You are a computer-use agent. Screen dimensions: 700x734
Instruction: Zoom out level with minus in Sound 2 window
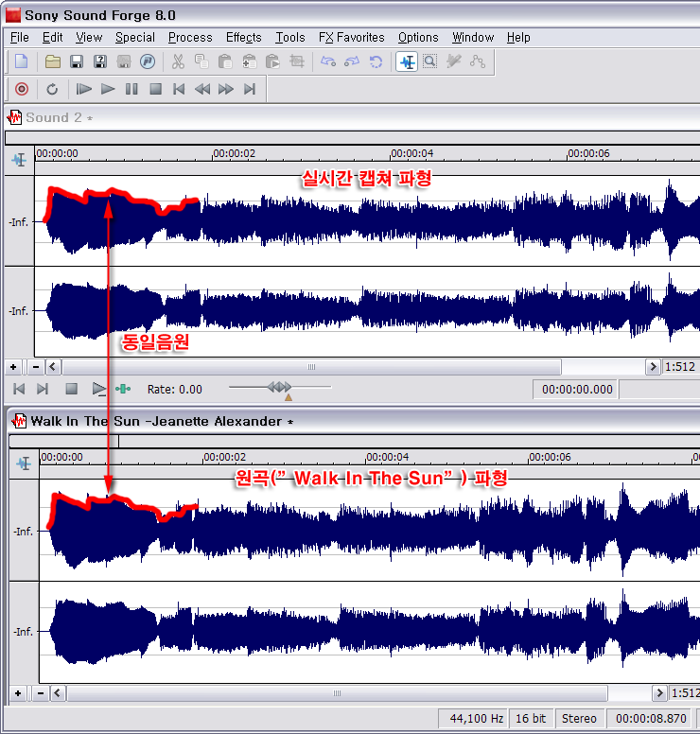click(x=36, y=367)
